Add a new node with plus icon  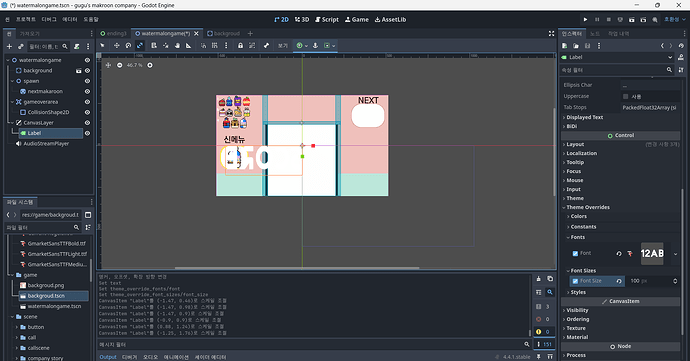tap(9, 46)
